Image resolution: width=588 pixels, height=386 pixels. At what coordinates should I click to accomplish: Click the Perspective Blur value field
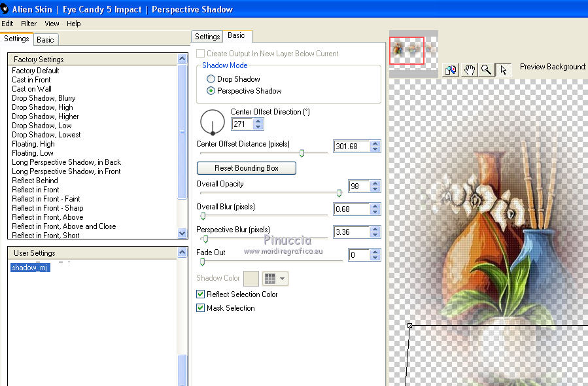click(x=351, y=232)
